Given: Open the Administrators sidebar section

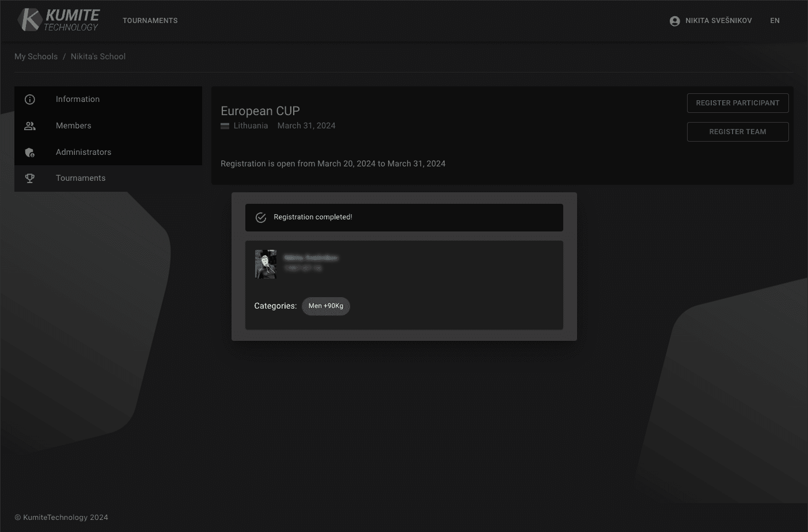Looking at the screenshot, I should click(x=84, y=152).
